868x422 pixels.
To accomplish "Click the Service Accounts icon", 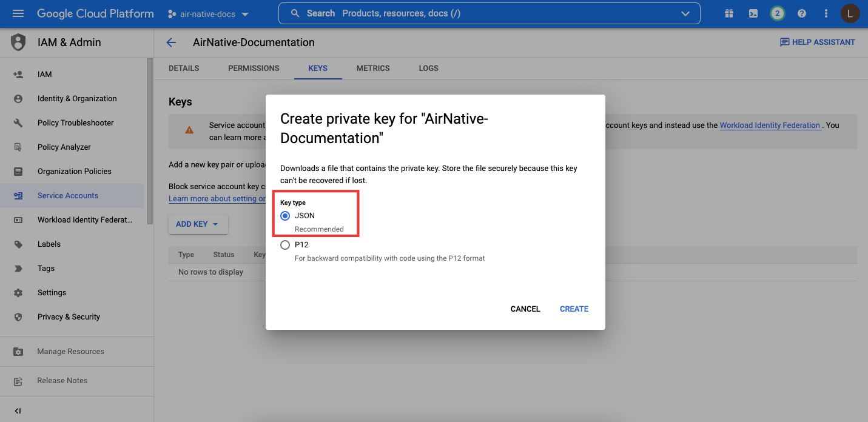I will [x=18, y=196].
